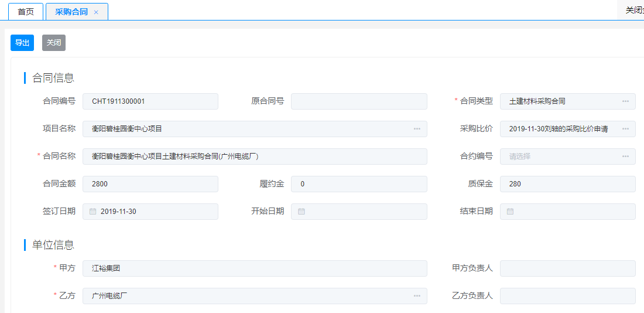Viewport: 644px width, 313px height.
Task: Click the 甲方 field showing 江裕集团
Action: coord(255,268)
